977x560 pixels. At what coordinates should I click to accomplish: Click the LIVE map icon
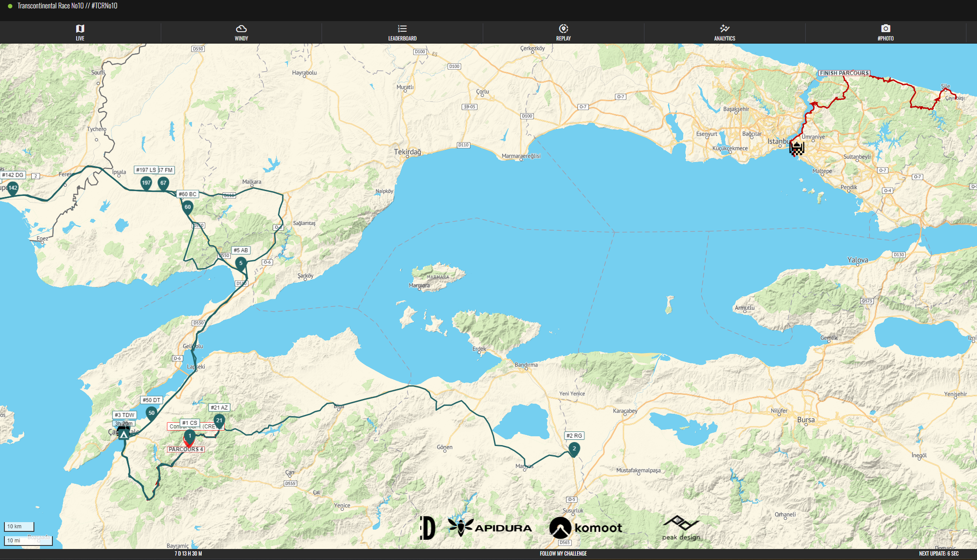click(x=80, y=29)
